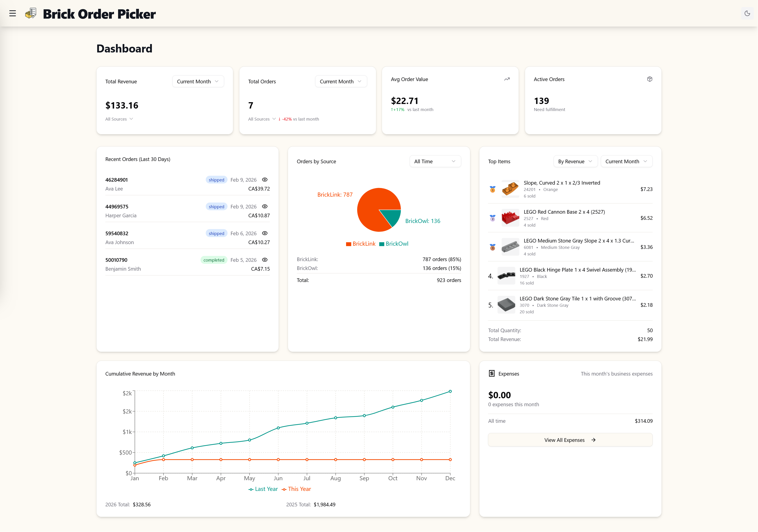Click the gold medal icon for top item
Image resolution: width=758 pixels, height=532 pixels.
coord(492,189)
